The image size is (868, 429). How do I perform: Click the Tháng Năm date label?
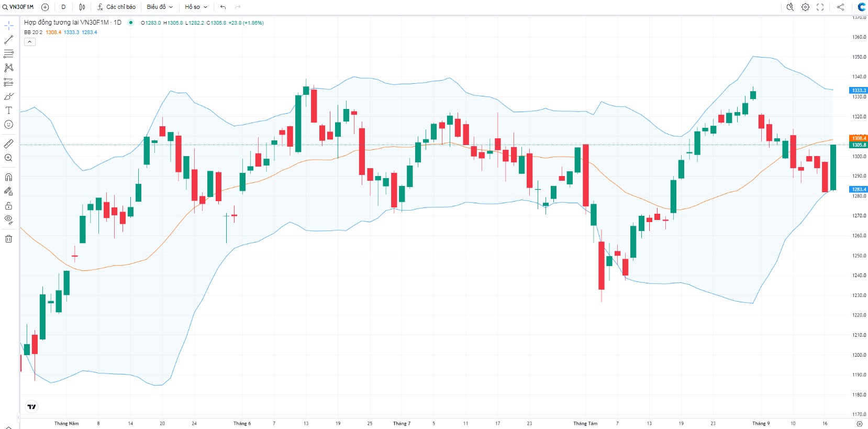[x=66, y=423]
